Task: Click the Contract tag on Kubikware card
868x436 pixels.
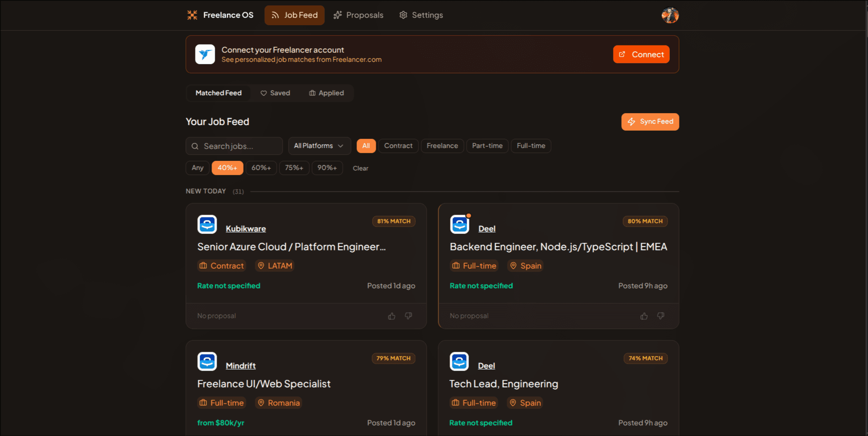Action: click(x=222, y=266)
